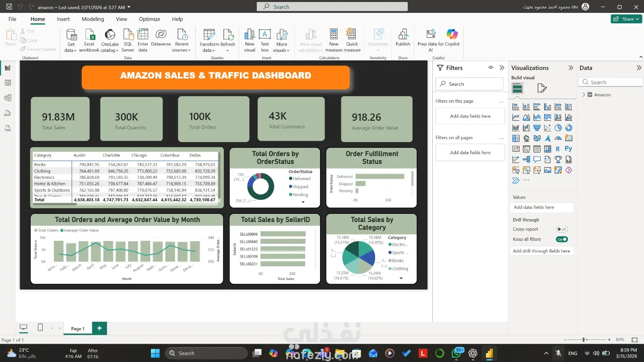
Task: Switch to desktop layout view
Action: pyautogui.click(x=23, y=328)
